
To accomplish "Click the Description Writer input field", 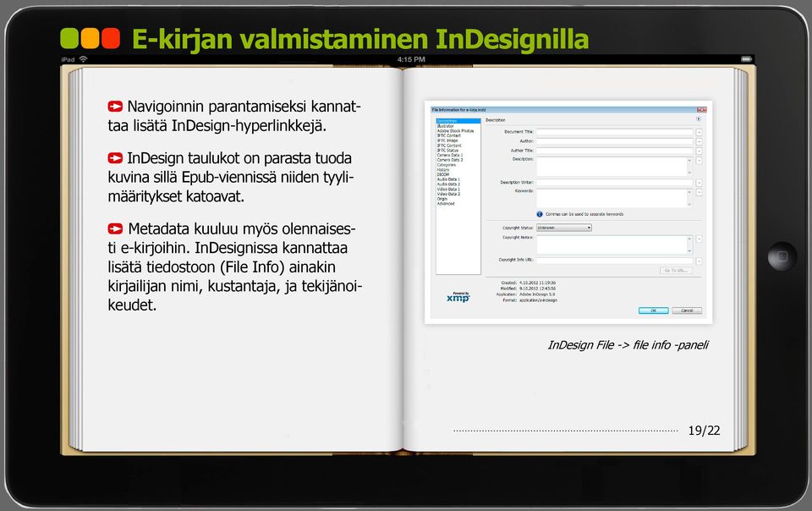I will coord(614,182).
